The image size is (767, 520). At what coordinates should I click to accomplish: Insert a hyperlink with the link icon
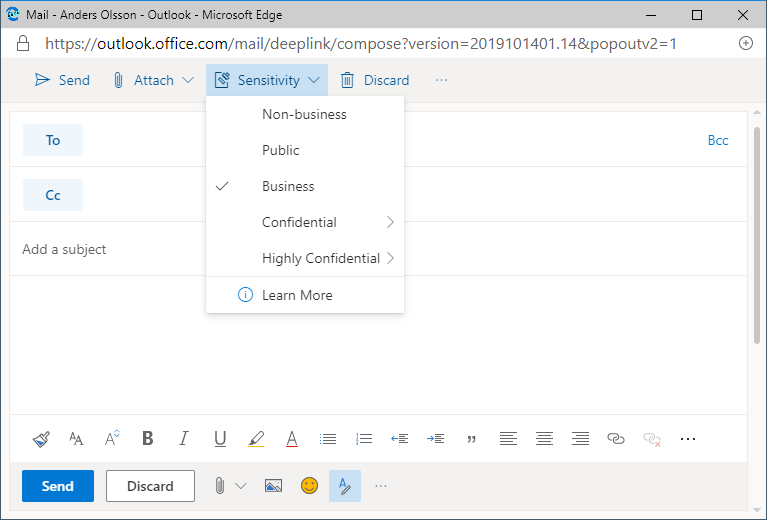click(x=616, y=438)
